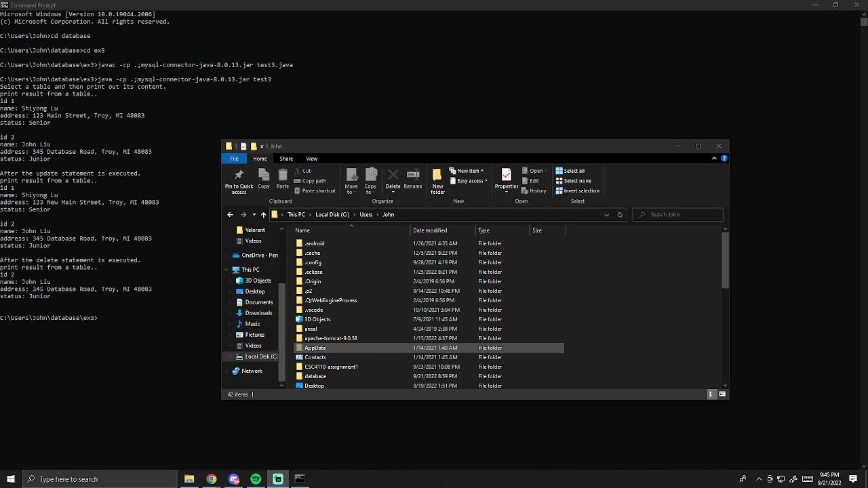Select the apache-tomcat-9.0.58 folder

[429, 338]
